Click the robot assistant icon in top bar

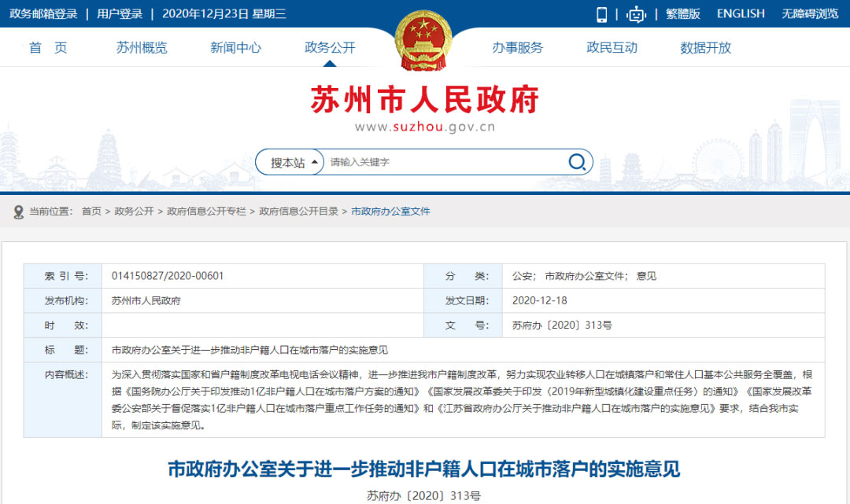(636, 14)
